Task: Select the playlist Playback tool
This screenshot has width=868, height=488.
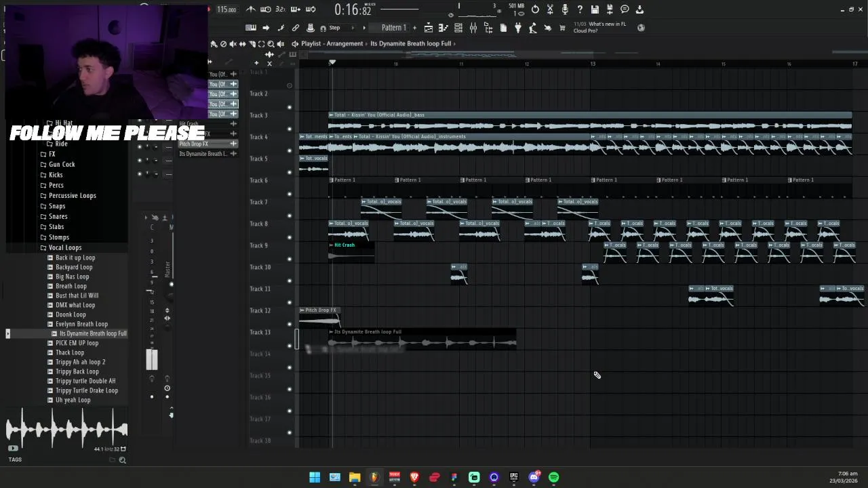Action: coord(281,44)
